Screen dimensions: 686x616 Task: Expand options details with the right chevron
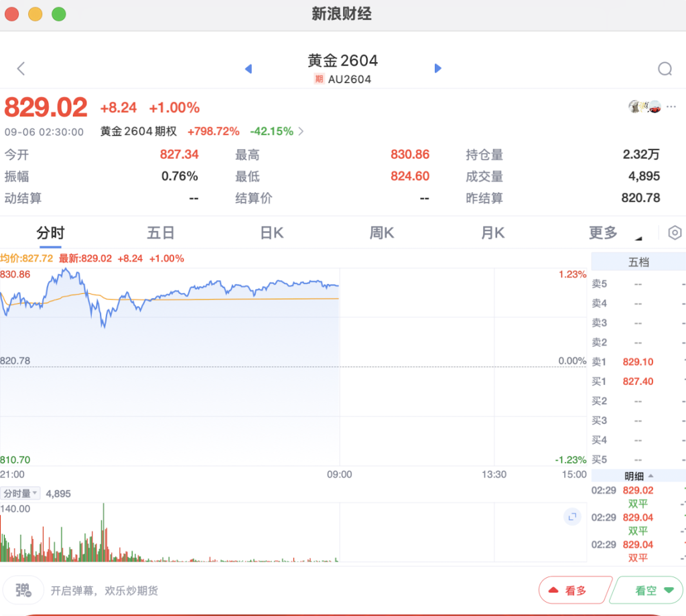(301, 132)
